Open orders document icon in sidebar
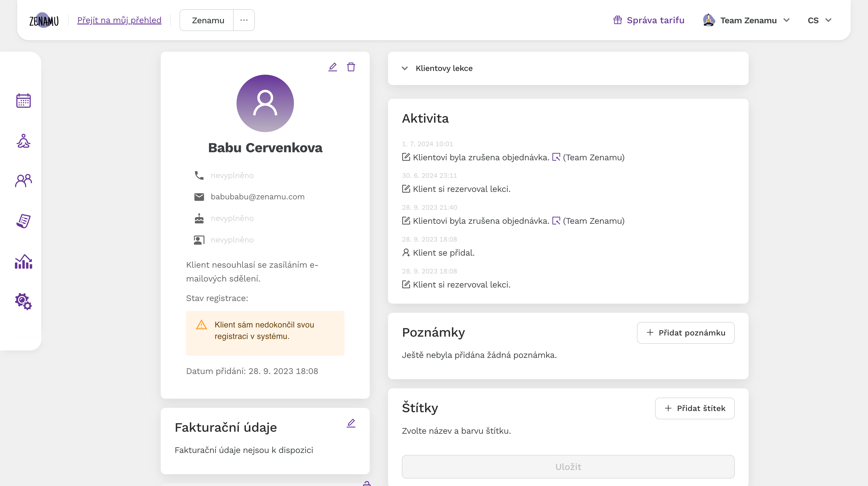The image size is (868, 486). click(x=23, y=221)
